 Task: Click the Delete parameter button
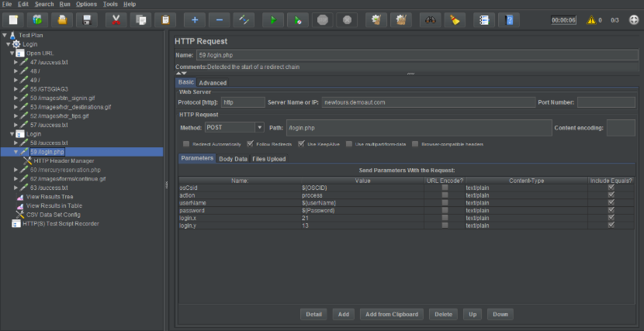(x=442, y=314)
